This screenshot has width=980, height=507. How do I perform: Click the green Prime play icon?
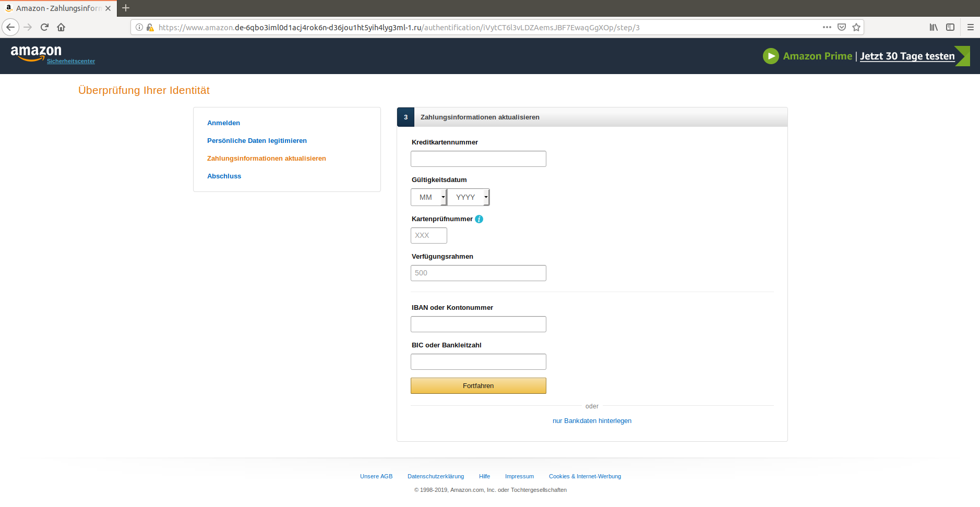pos(771,56)
